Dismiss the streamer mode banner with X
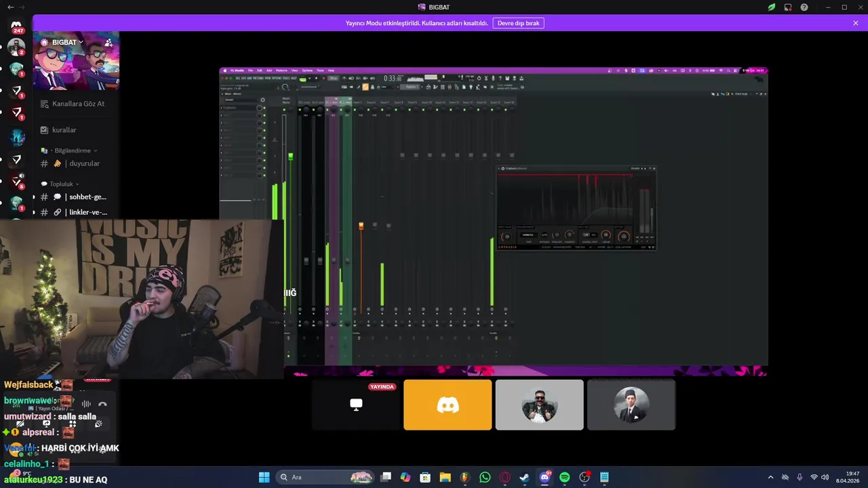Image resolution: width=868 pixels, height=488 pixels. coord(856,23)
